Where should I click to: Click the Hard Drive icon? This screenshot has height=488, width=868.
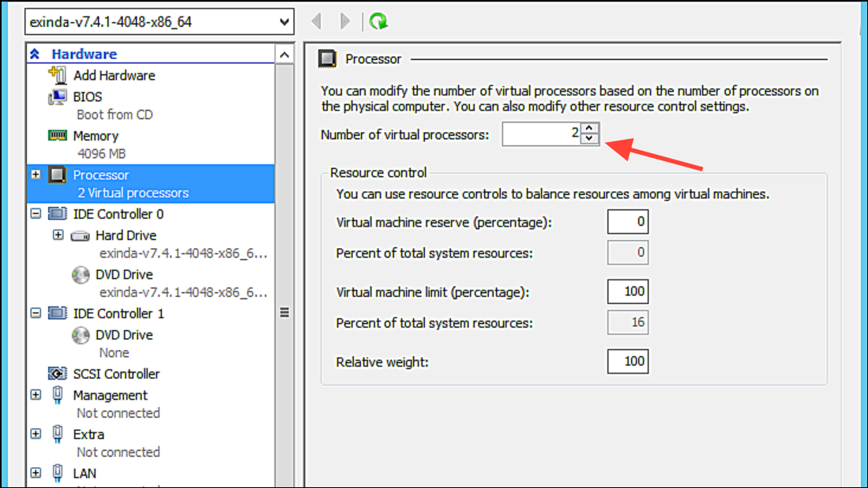click(x=81, y=236)
